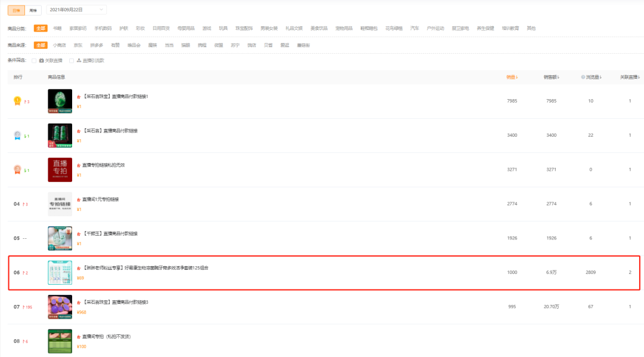Screen dimensions: 644x357
Task: Click the 20.70万 sales amount in row 07
Action: (x=551, y=307)
